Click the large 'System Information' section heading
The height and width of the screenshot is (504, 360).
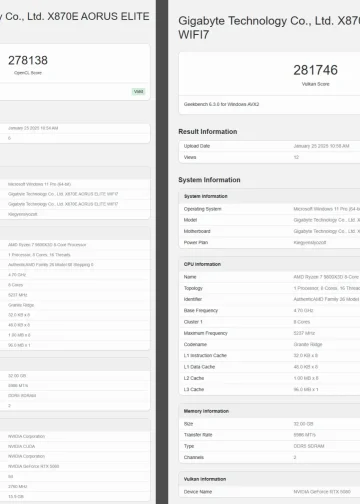(209, 180)
